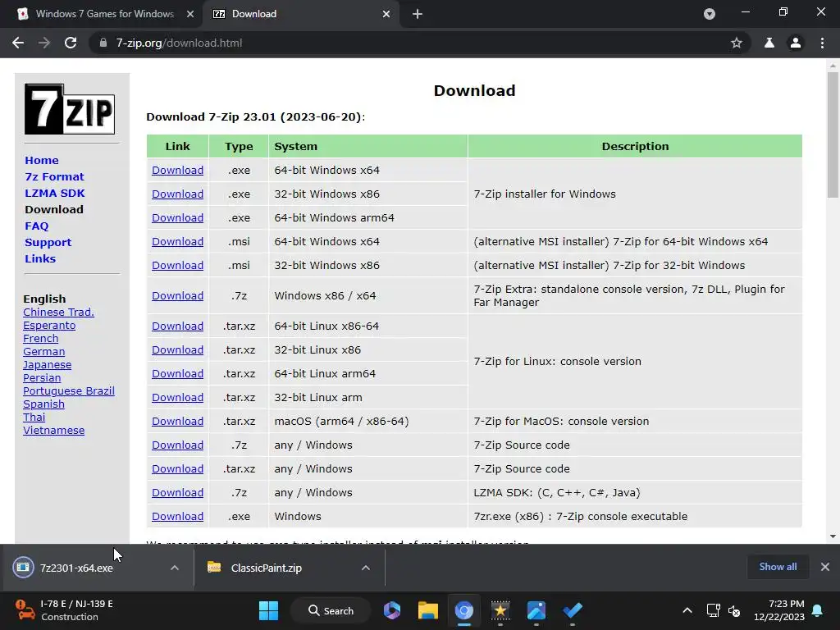Open the Chrome profile avatar

(796, 43)
